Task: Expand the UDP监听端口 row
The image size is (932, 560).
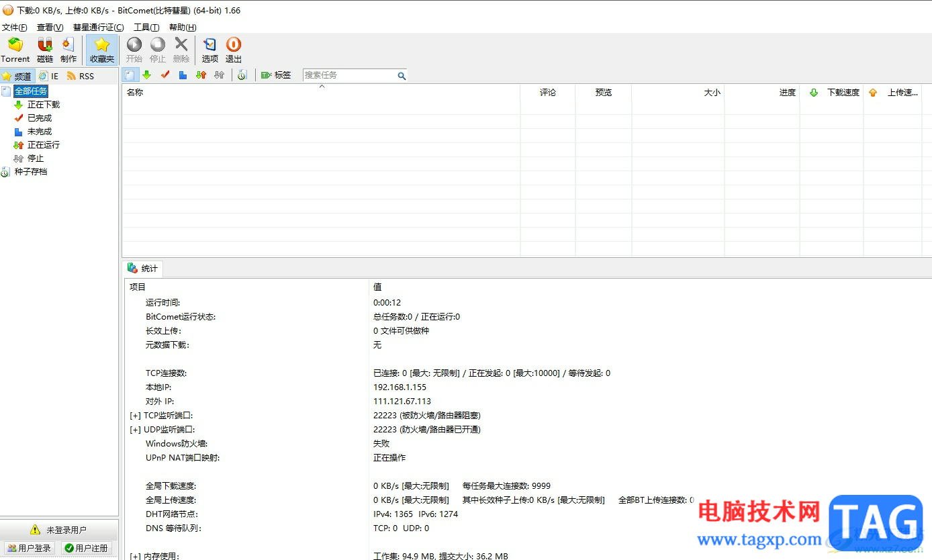Action: (136, 430)
